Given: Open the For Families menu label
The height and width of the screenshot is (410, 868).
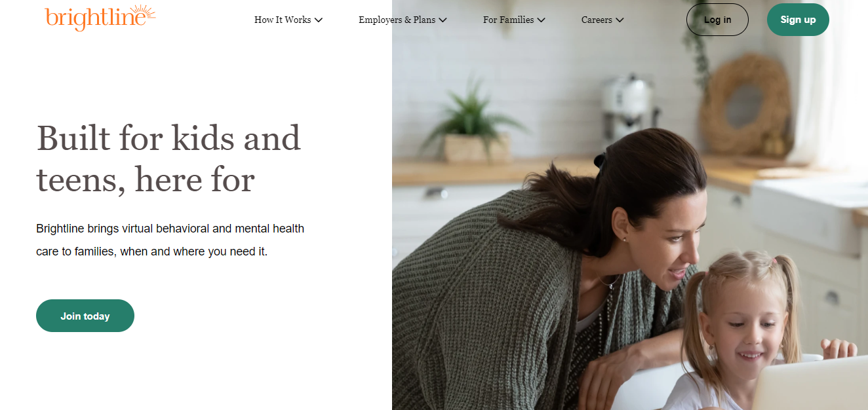Looking at the screenshot, I should click(x=508, y=20).
